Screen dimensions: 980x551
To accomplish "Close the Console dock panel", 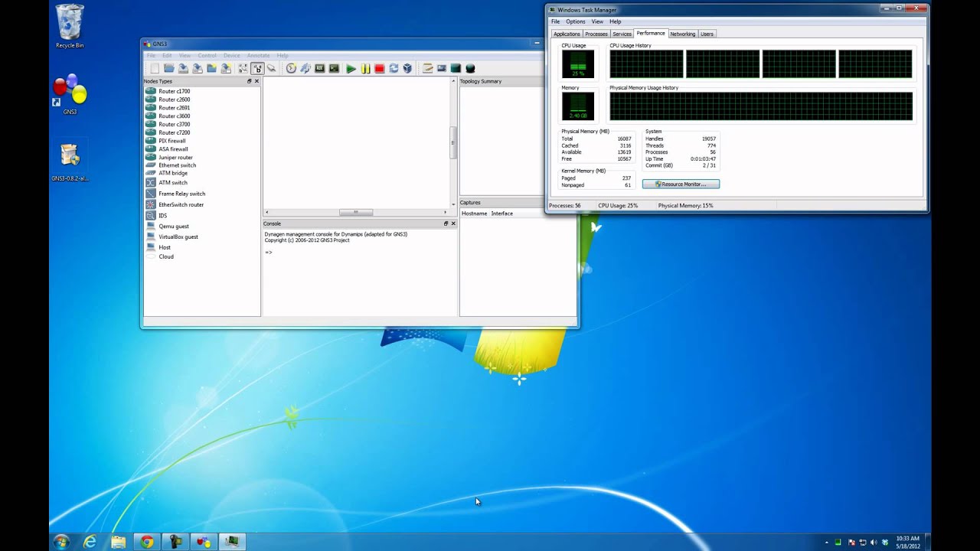I will (453, 223).
